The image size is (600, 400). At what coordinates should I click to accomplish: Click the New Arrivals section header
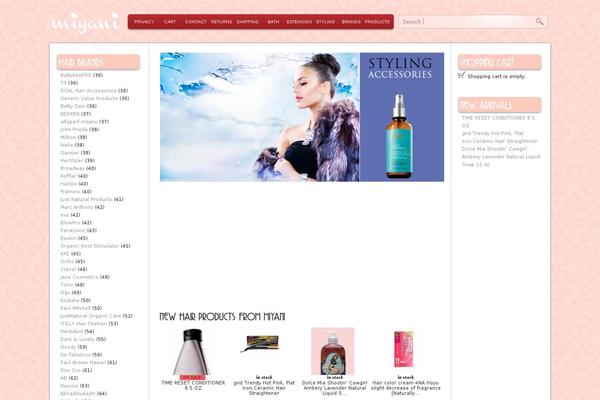point(500,105)
